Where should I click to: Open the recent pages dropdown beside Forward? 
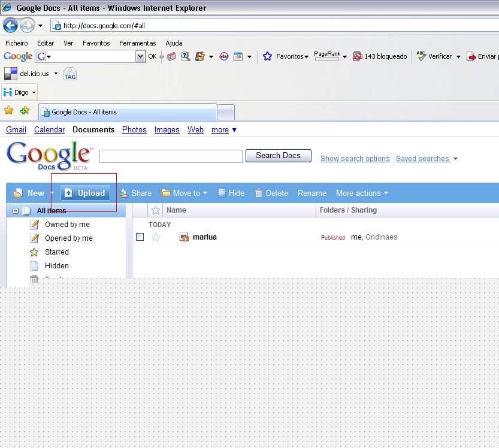pos(40,26)
